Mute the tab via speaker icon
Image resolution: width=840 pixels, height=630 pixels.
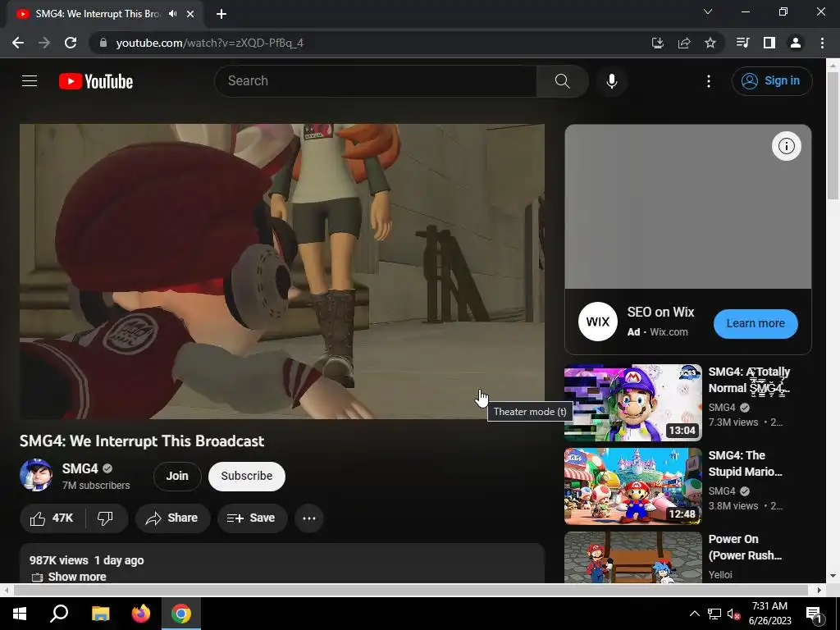172,14
